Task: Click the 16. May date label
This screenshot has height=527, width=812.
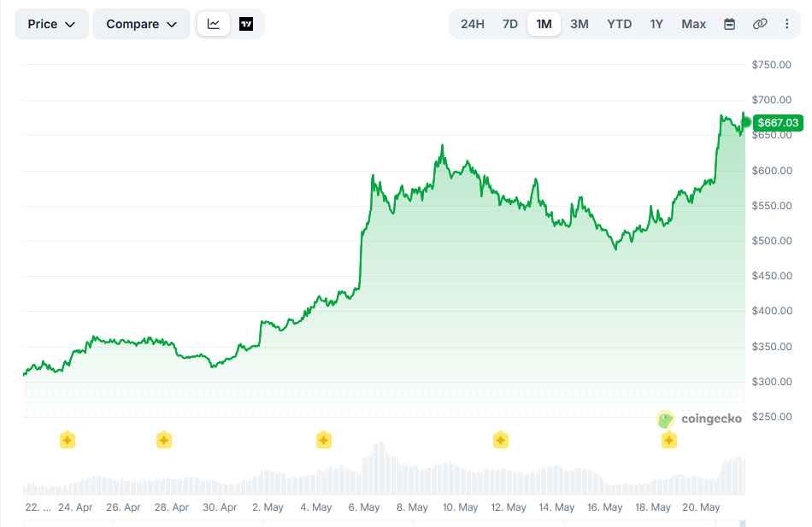Action: point(605,507)
